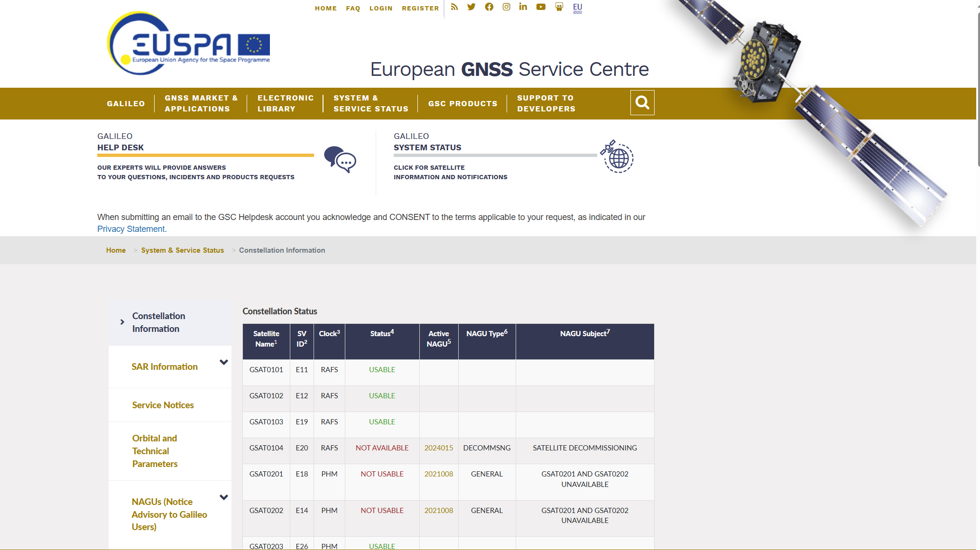980x550 pixels.
Task: Open the Privacy Statement link
Action: (x=132, y=229)
